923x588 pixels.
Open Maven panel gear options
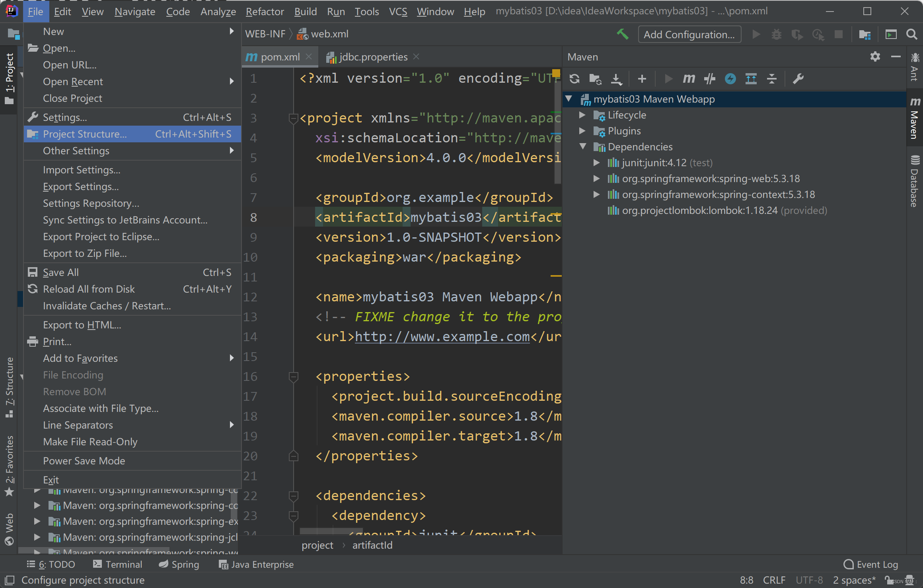pos(875,57)
